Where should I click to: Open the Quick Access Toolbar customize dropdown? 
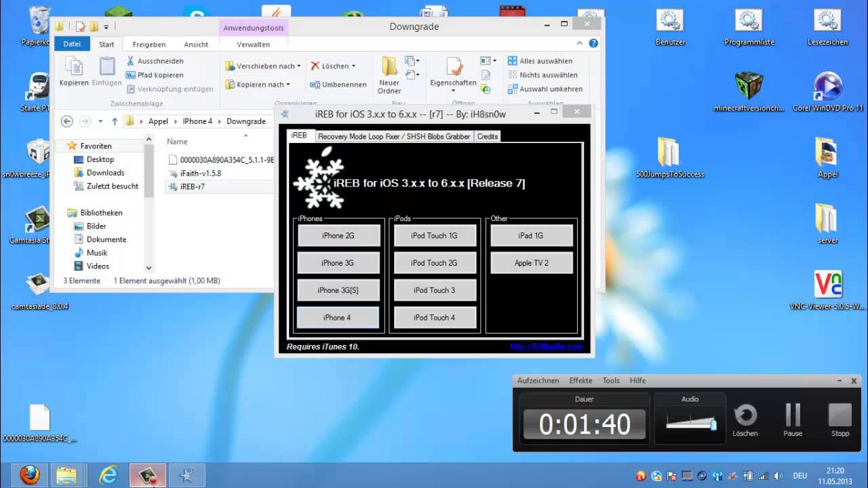tap(106, 27)
